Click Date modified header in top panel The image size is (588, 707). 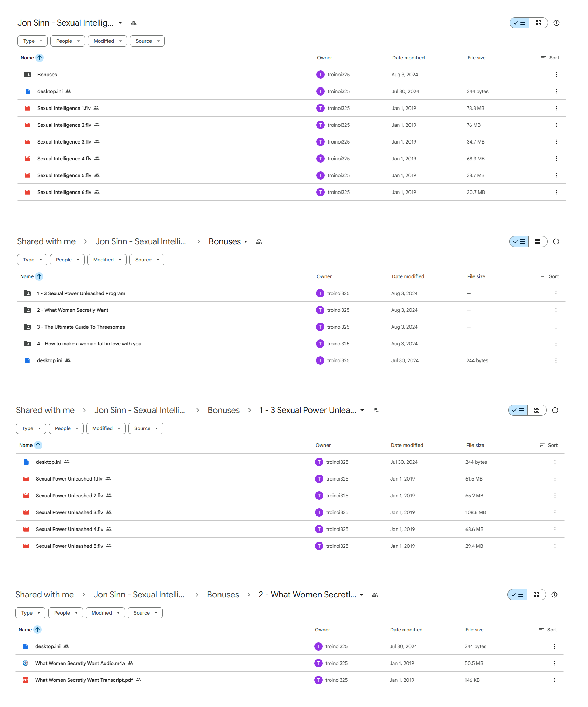point(408,58)
